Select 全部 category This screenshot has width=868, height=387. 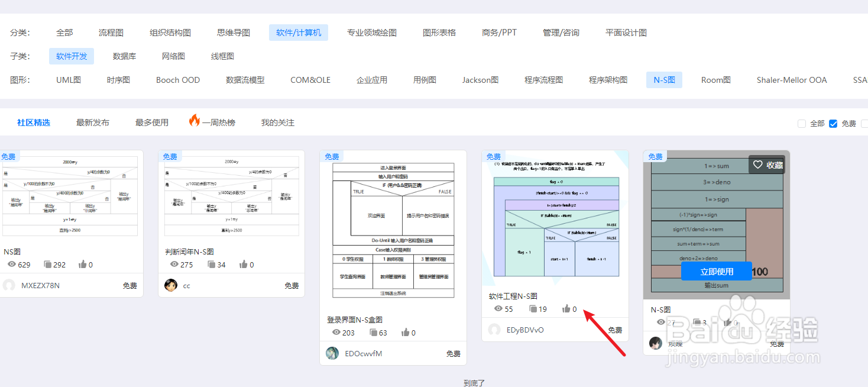(x=64, y=33)
